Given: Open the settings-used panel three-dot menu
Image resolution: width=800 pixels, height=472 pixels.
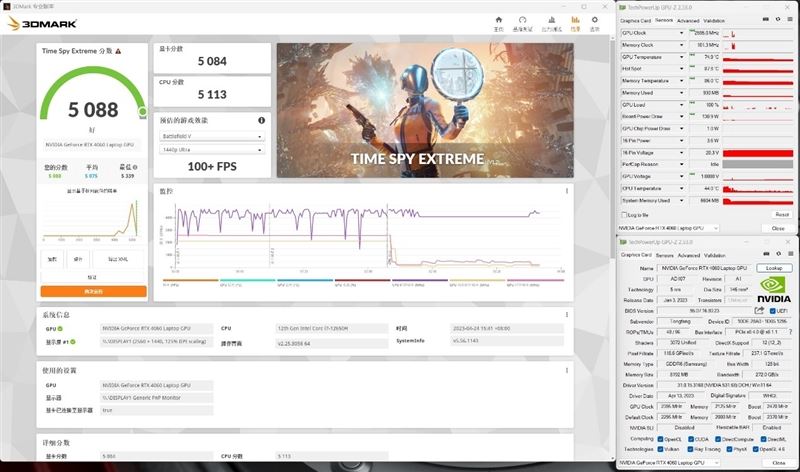Looking at the screenshot, I should (566, 370).
